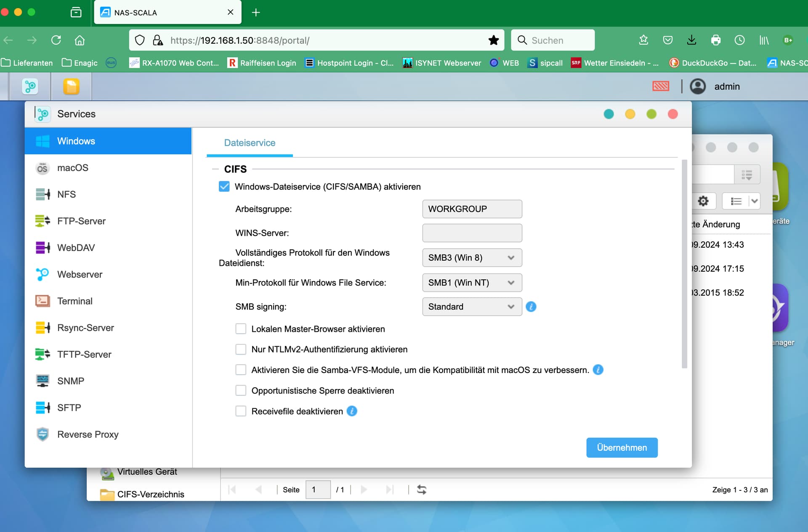This screenshot has height=532, width=808.
Task: Click the red striped notification icon
Action: click(x=661, y=86)
